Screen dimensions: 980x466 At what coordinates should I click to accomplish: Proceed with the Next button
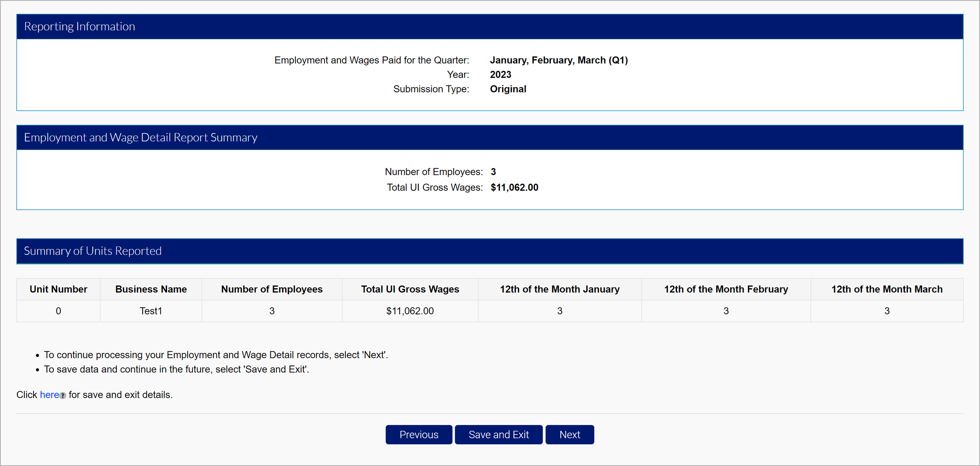click(x=569, y=434)
